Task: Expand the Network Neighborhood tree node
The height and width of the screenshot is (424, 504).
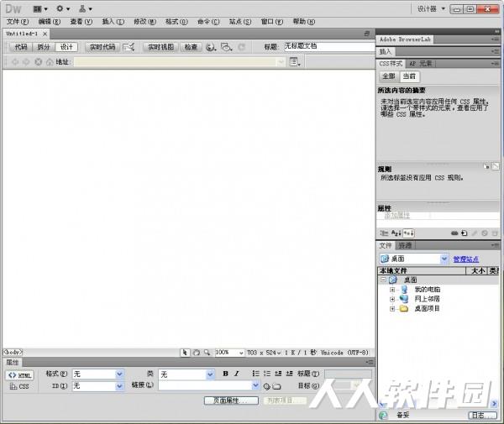Action: pyautogui.click(x=392, y=299)
